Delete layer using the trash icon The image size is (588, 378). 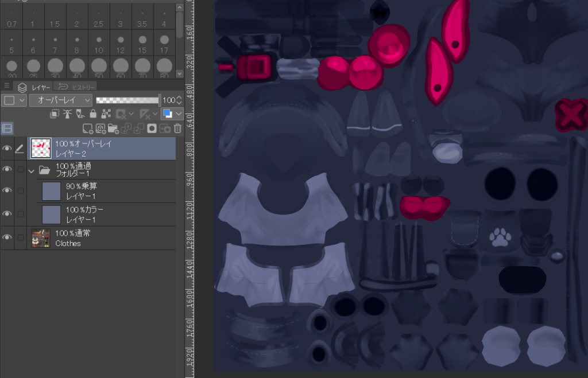178,128
